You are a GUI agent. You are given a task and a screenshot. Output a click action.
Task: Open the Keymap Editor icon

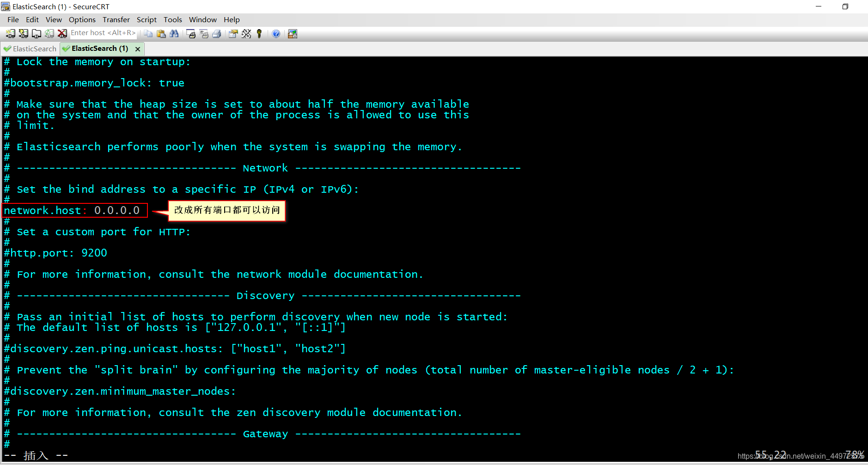pyautogui.click(x=246, y=34)
